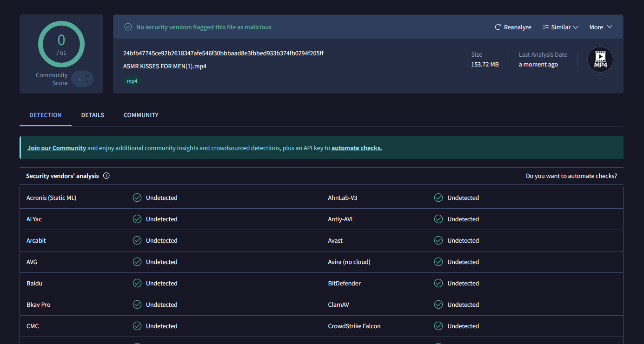Click the ClamAV Undetected check icon

(438, 304)
